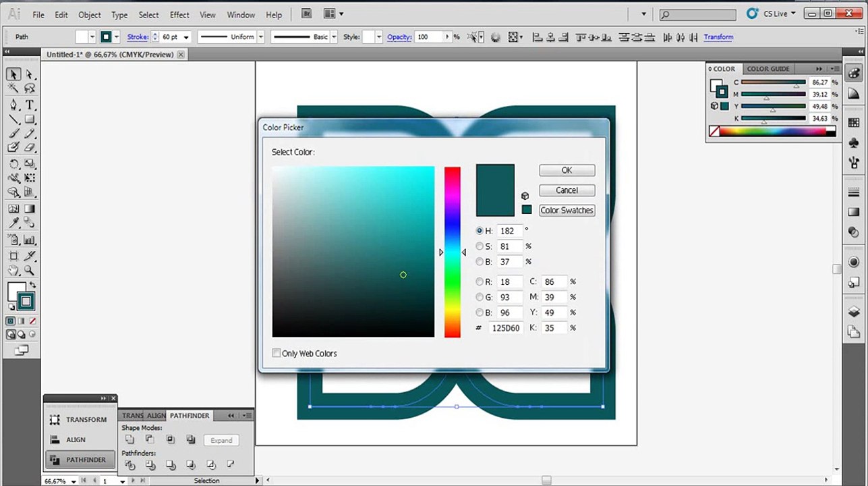Select the Rectangle tool
This screenshot has width=868, height=486.
point(30,119)
